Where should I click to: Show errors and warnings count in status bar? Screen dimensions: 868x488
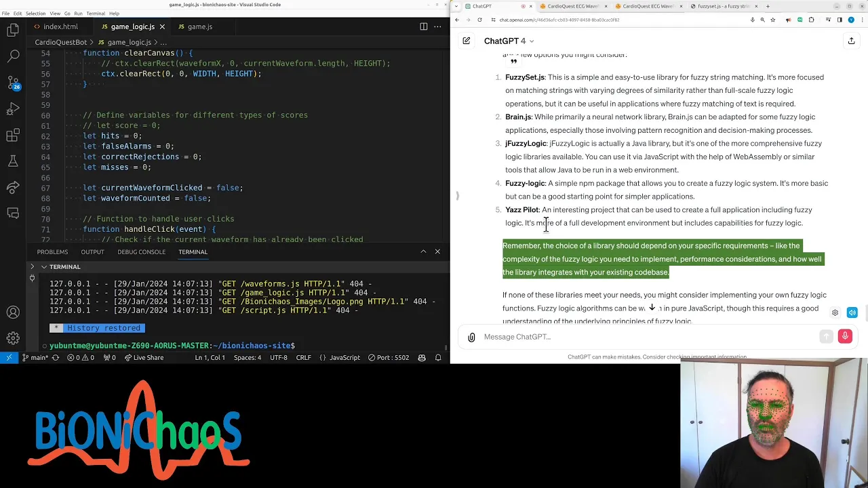click(80, 357)
